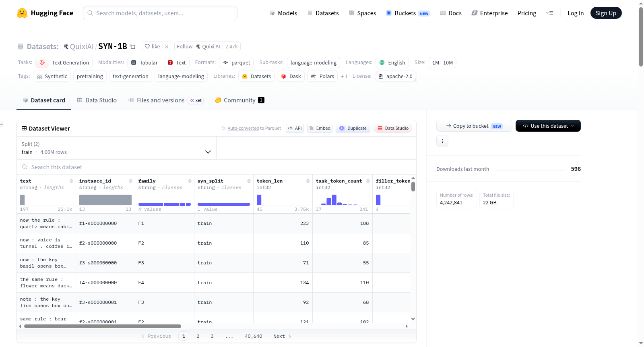Screen dimensions: 644x347
Task: Click the Search this dataset field
Action: pos(217,167)
